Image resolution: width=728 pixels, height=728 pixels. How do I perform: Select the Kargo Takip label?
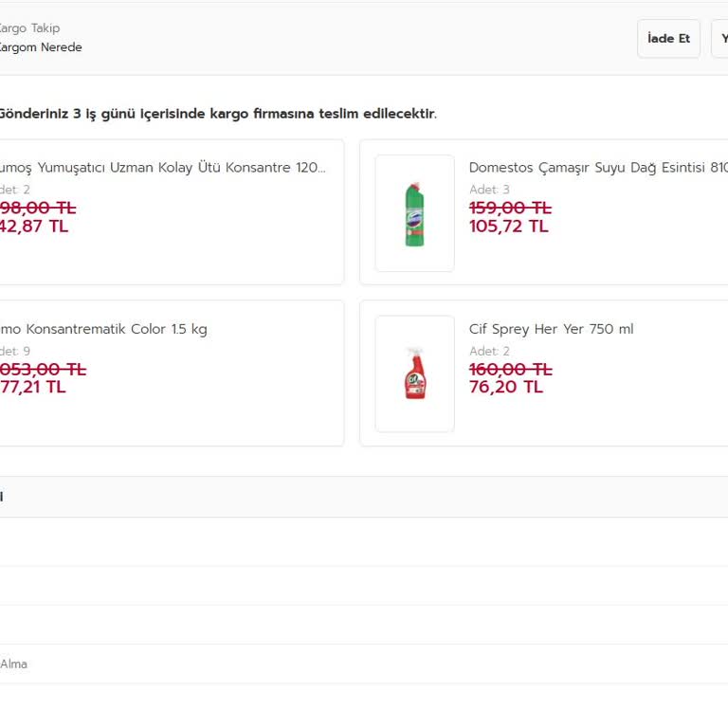pyautogui.click(x=29, y=28)
